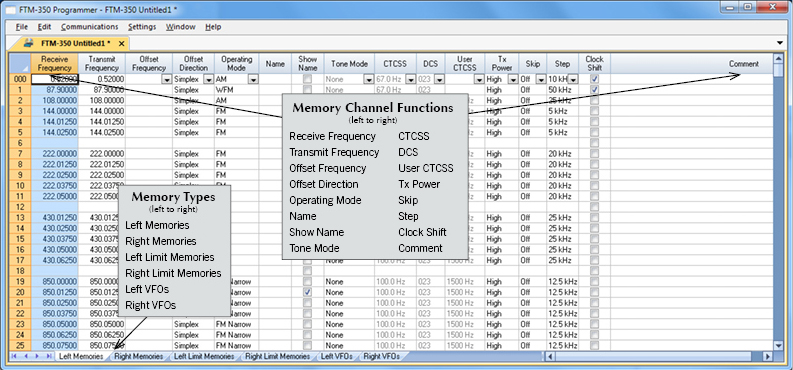Uncheck Clock Shift in row 000

click(595, 79)
